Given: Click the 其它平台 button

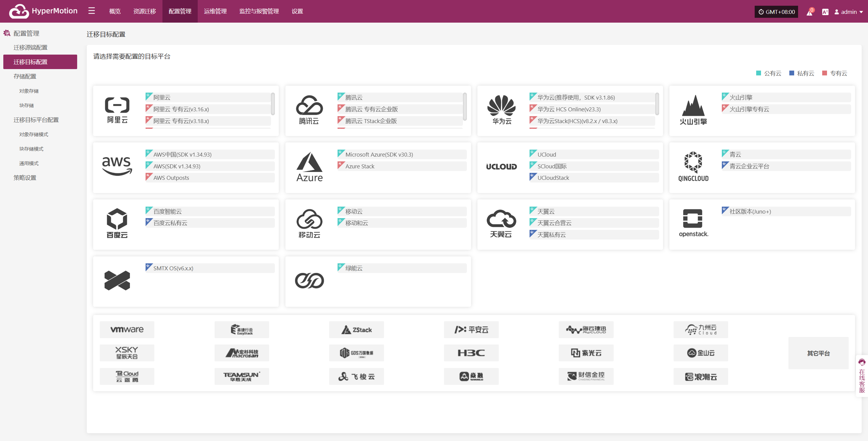Looking at the screenshot, I should [x=818, y=353].
